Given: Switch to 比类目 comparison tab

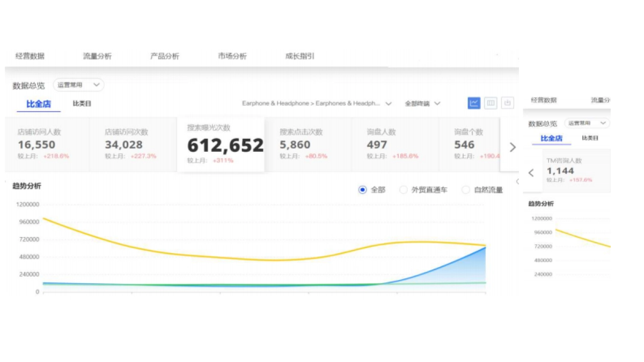Looking at the screenshot, I should 82,104.
